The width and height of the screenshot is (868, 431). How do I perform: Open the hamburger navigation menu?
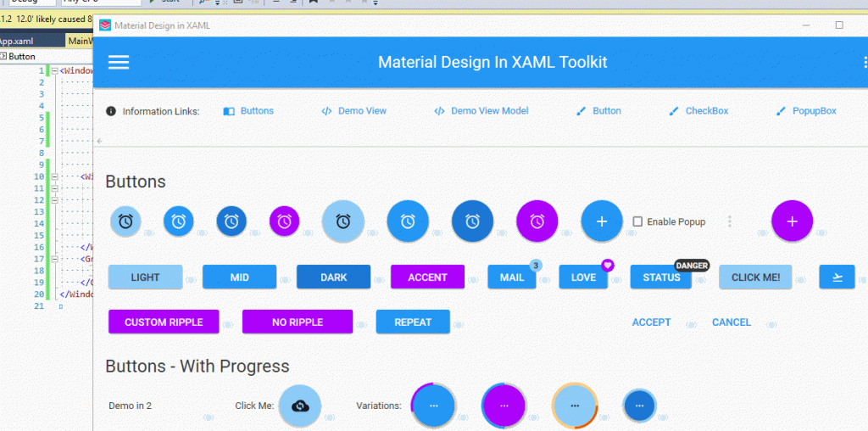point(119,62)
